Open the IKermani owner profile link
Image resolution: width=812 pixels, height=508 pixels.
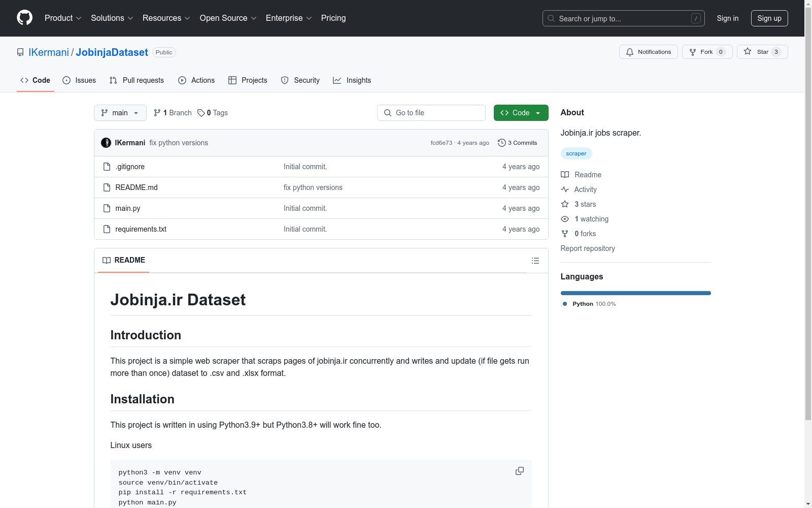click(x=49, y=52)
